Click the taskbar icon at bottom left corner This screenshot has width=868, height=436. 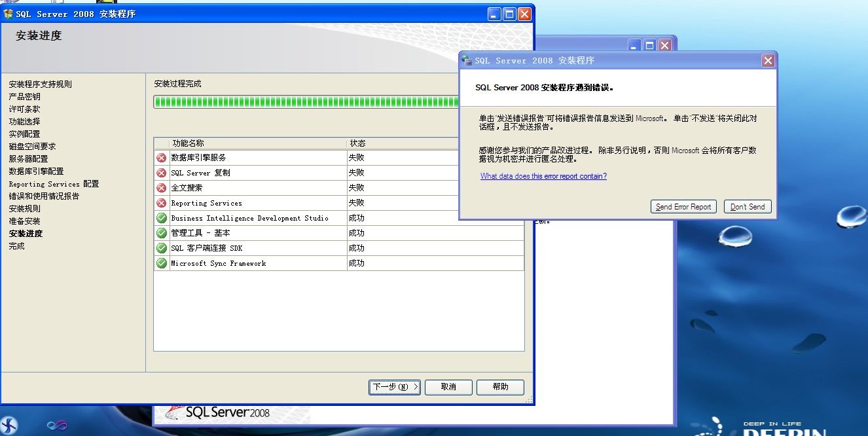tap(9, 426)
